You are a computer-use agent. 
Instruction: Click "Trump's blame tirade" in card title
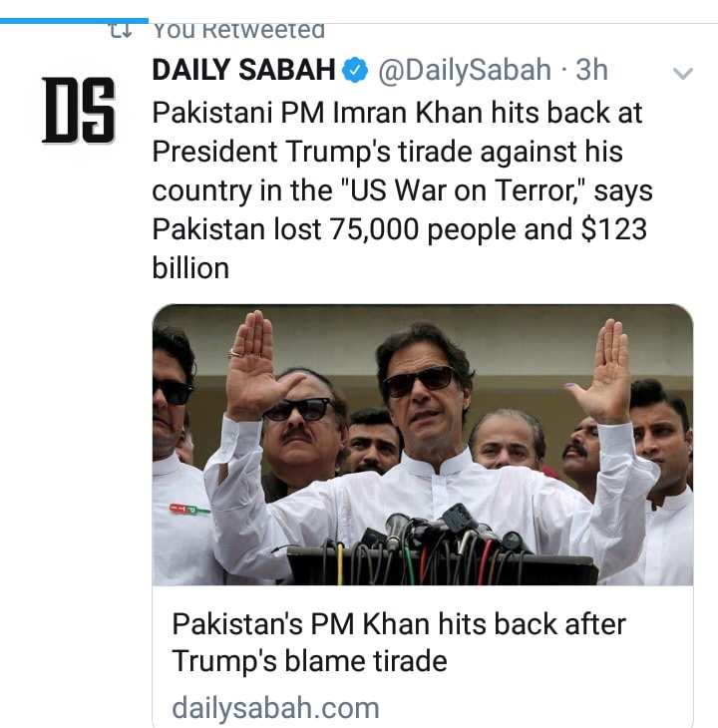309,660
